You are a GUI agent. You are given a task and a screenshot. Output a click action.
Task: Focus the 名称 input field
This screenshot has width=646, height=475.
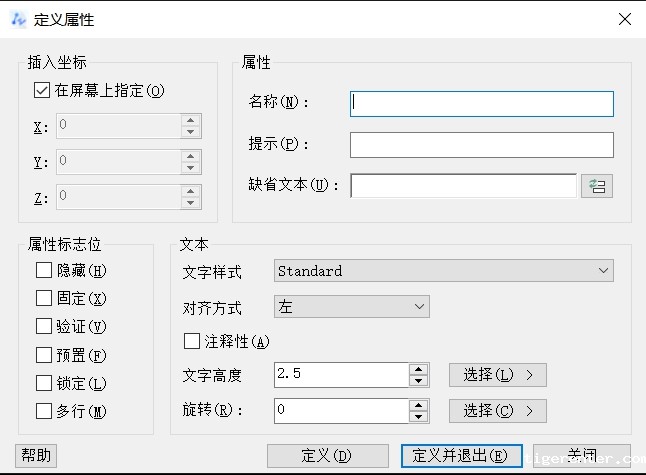[481, 103]
